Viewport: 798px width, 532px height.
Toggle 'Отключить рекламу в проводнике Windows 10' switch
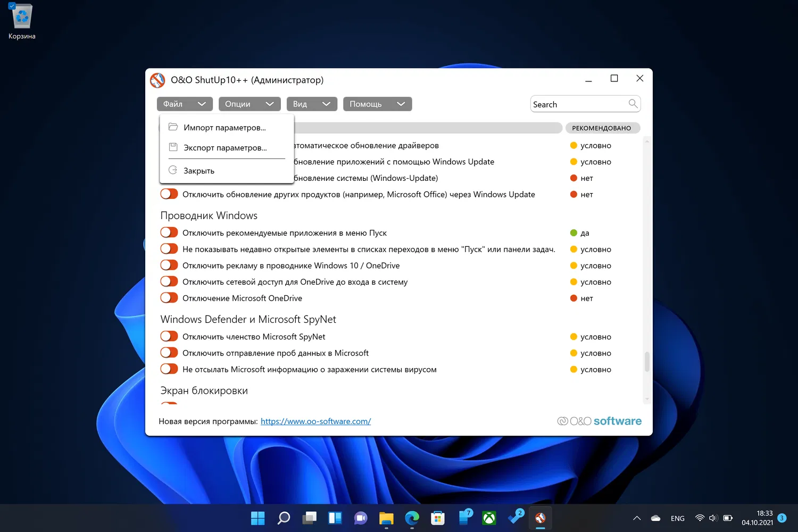click(169, 265)
